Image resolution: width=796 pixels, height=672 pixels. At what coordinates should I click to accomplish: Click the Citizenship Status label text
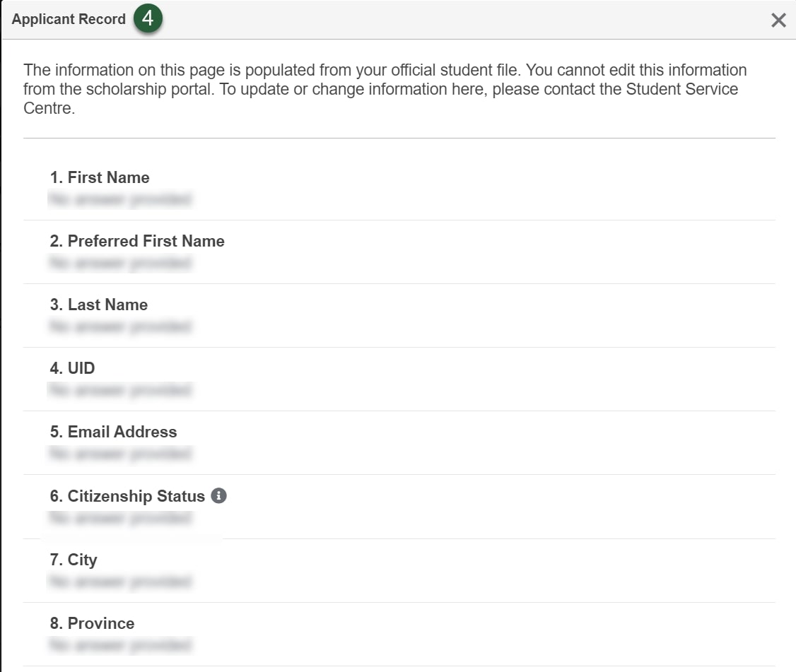click(127, 495)
